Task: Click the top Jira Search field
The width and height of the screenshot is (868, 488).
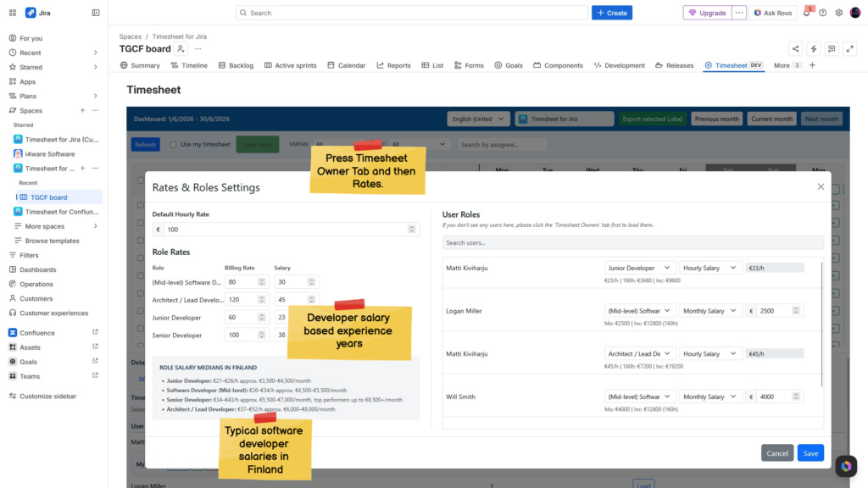Action: (412, 13)
